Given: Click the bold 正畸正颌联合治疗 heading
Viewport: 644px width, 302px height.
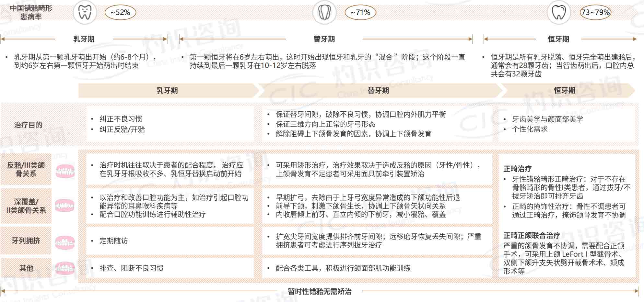Looking at the screenshot, I should pos(532,235).
